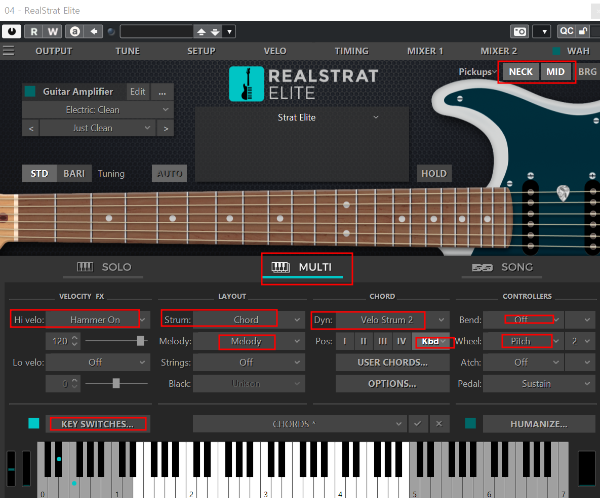Open the Electric: Clean category dropdown
This screenshot has width=600, height=498.
pyautogui.click(x=98, y=110)
